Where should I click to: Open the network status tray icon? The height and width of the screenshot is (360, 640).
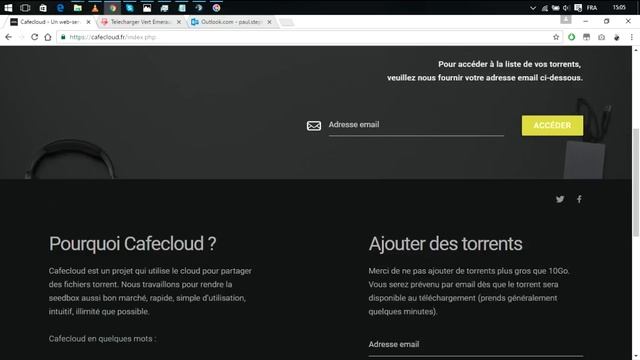(x=544, y=8)
